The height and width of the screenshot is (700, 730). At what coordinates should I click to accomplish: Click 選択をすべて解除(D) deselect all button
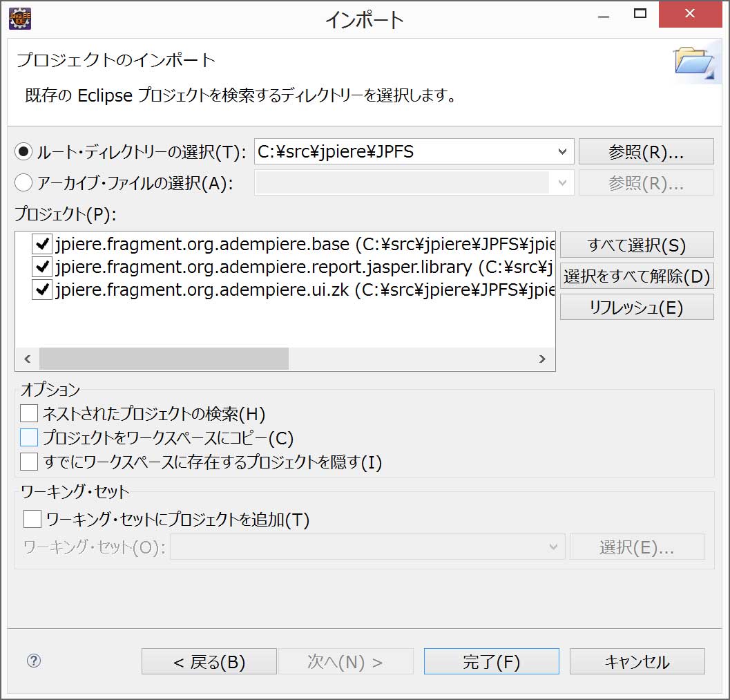tap(636, 276)
